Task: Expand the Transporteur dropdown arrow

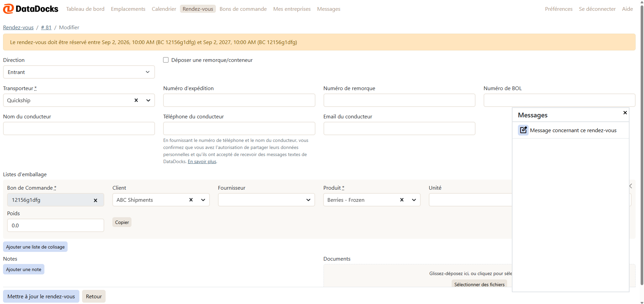Action: point(148,100)
